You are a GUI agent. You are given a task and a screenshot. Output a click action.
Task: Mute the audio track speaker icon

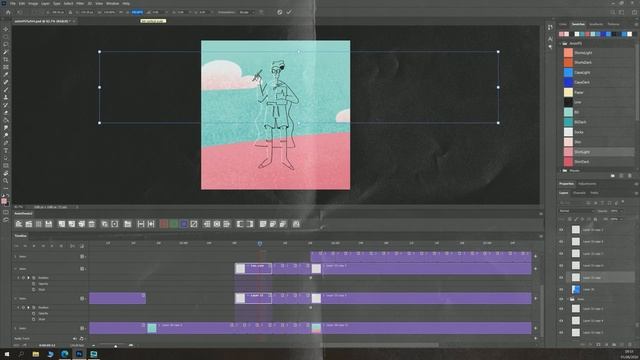coord(75,338)
